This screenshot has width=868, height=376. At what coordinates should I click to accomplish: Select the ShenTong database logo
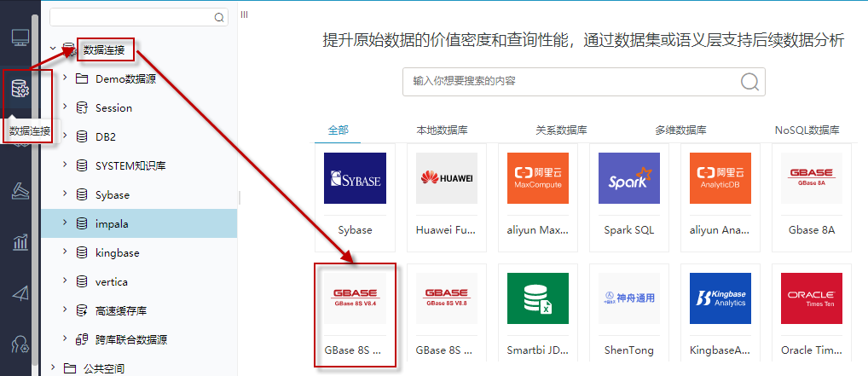[x=629, y=298]
